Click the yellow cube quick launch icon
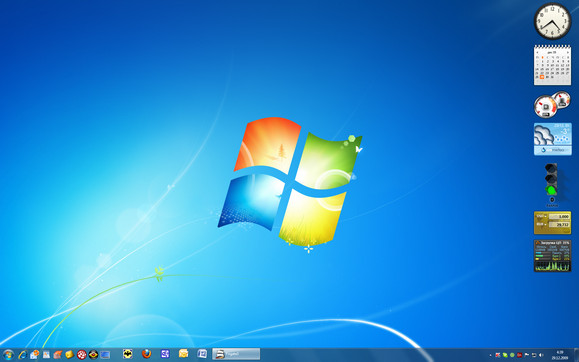 coord(69,355)
